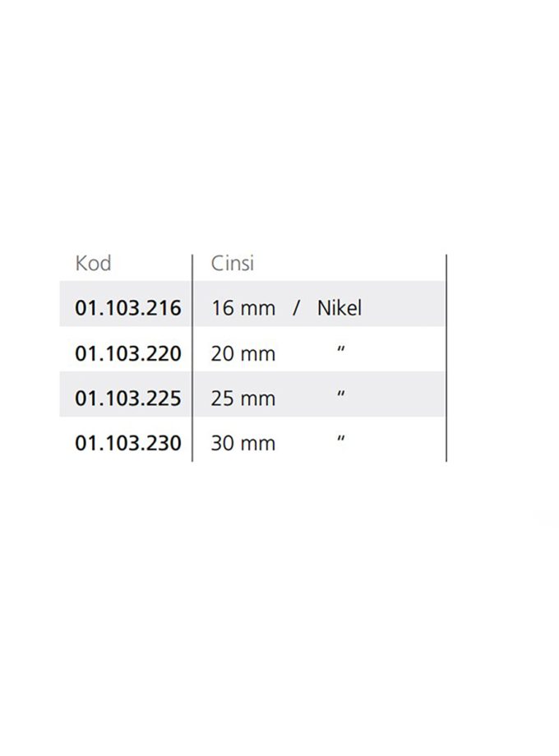
Task: Click the slash between 16 mm and Nikel
Action: point(297,308)
